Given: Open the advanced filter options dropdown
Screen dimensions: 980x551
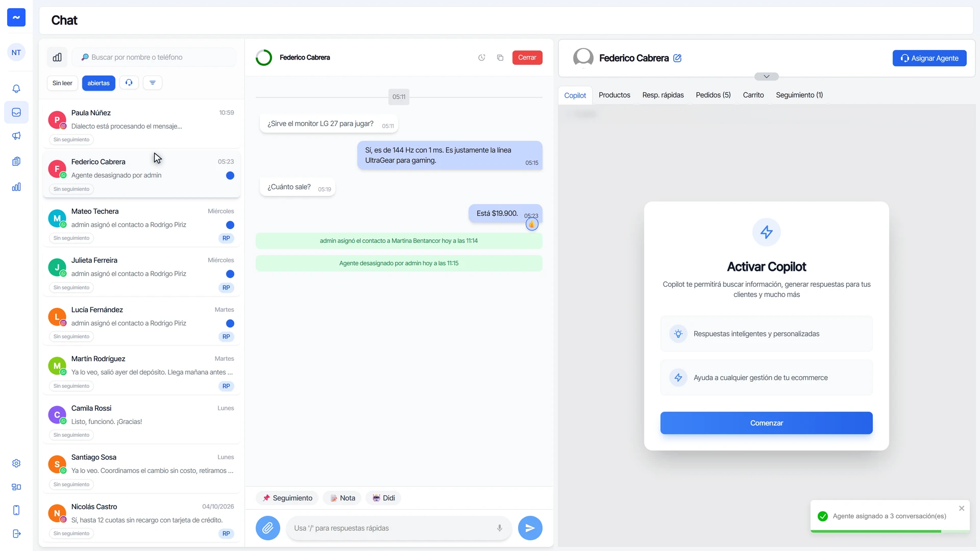Looking at the screenshot, I should (x=153, y=83).
